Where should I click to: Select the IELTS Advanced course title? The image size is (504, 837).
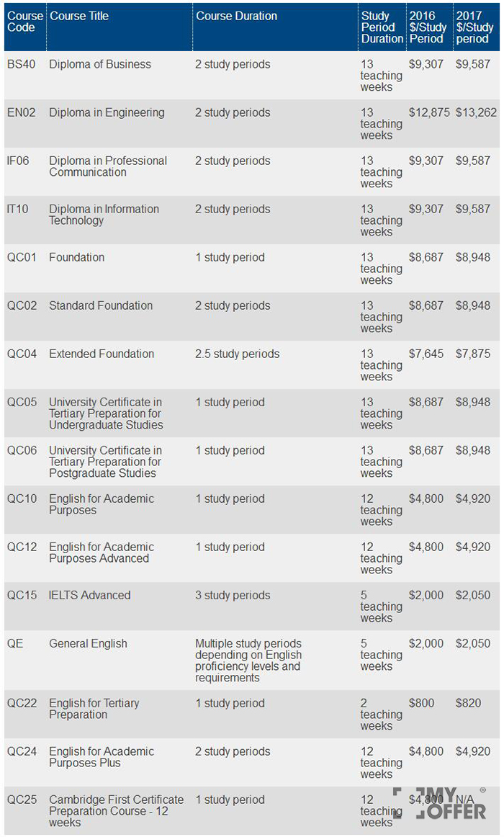(90, 595)
